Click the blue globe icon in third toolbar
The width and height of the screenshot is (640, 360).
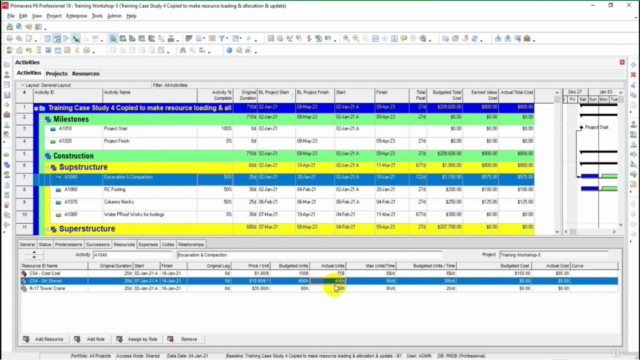[229, 51]
